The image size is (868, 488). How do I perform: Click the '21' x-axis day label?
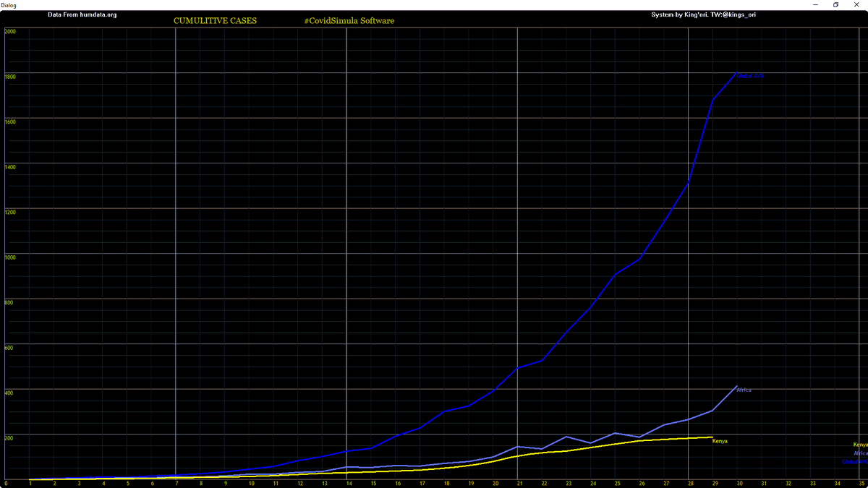pyautogui.click(x=519, y=483)
